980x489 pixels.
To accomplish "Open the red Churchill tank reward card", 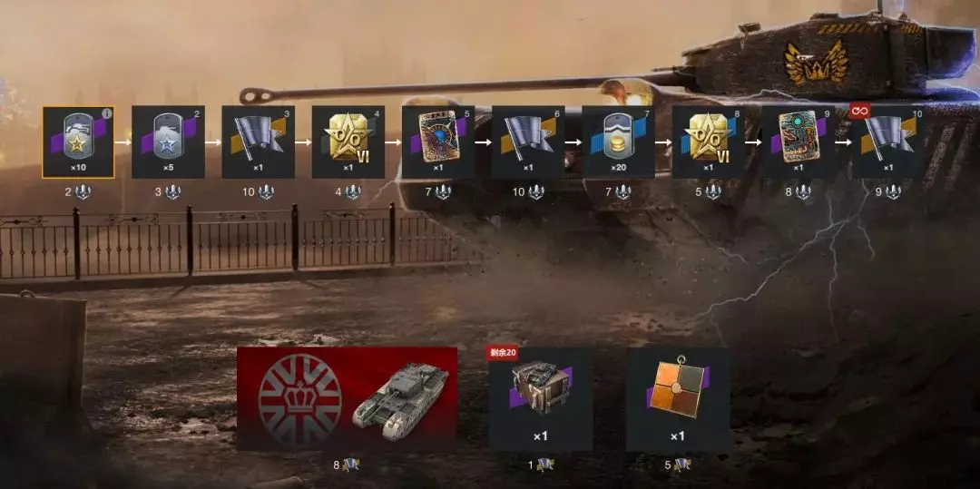I will click(x=347, y=399).
